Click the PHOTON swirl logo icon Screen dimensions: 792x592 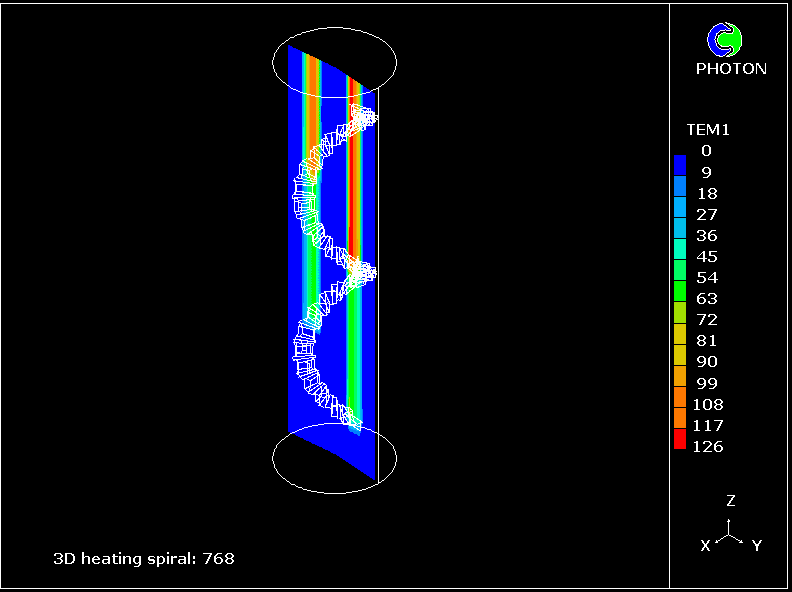pos(725,39)
